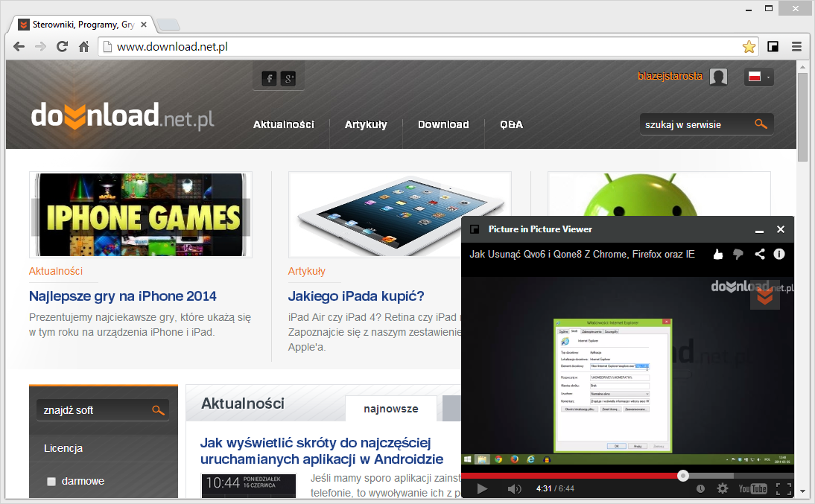The height and width of the screenshot is (504, 815).
Task: Open the Artykuły navigation menu item
Action: coord(366,125)
